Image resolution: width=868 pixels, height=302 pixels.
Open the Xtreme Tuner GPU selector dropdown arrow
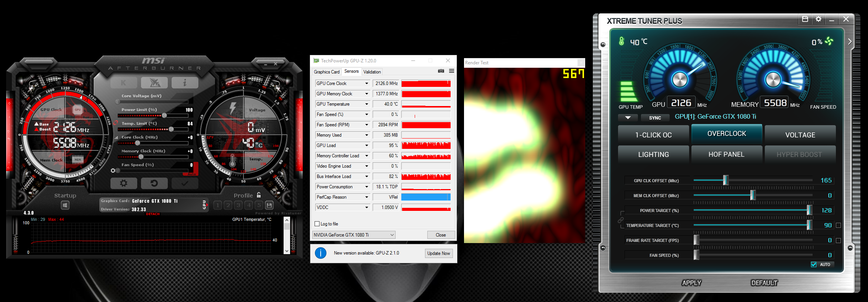pos(628,118)
